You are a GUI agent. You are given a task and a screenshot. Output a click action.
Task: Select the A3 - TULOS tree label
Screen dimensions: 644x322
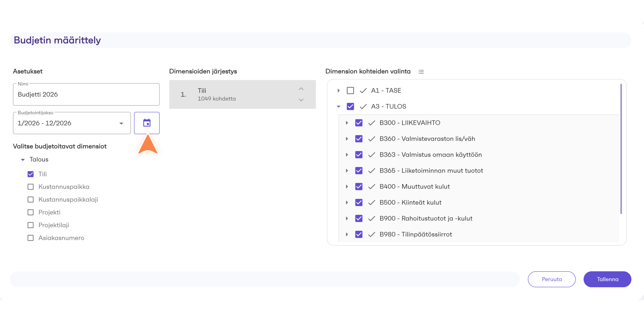pyautogui.click(x=389, y=106)
